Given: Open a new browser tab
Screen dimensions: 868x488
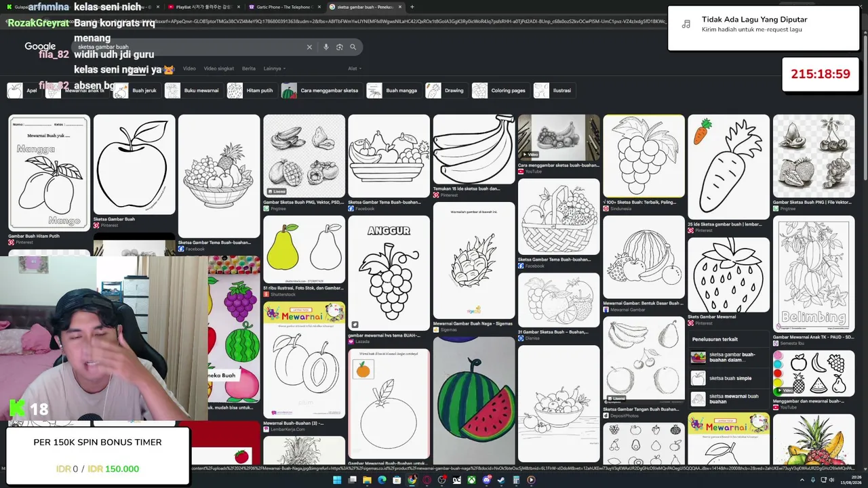Looking at the screenshot, I should coord(412,7).
